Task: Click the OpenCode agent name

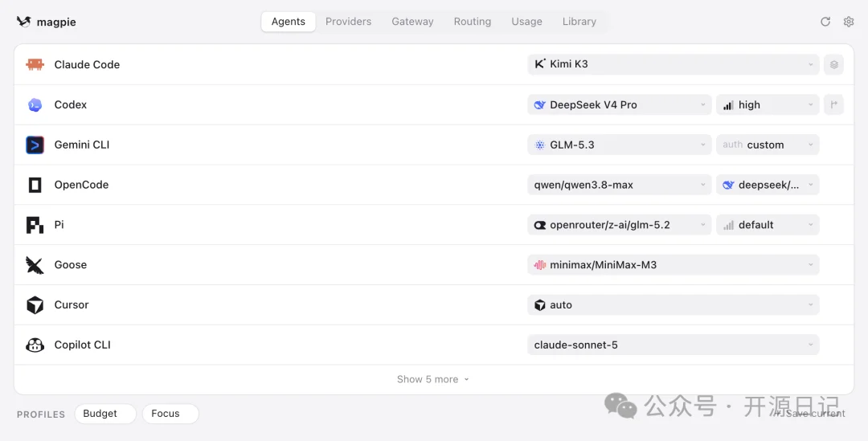Action: coord(81,185)
